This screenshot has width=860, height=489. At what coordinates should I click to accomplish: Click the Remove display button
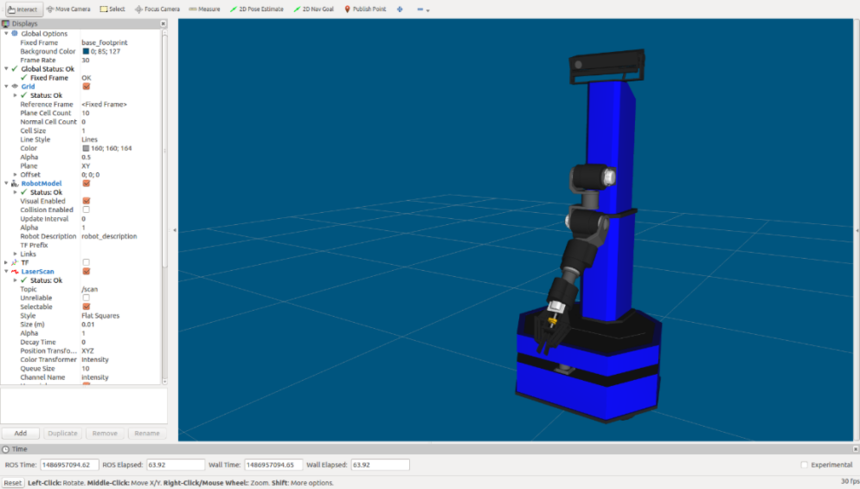pyautogui.click(x=105, y=433)
